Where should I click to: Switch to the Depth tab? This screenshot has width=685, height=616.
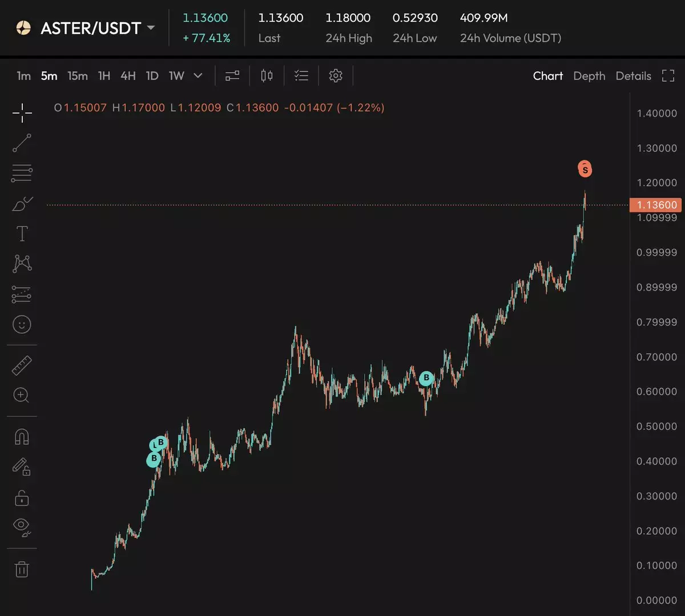click(589, 76)
